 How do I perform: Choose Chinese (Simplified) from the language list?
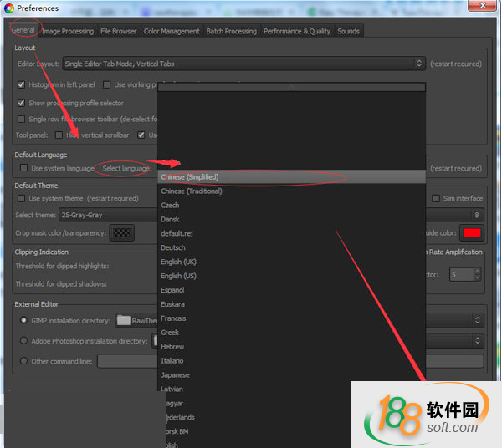(x=191, y=177)
